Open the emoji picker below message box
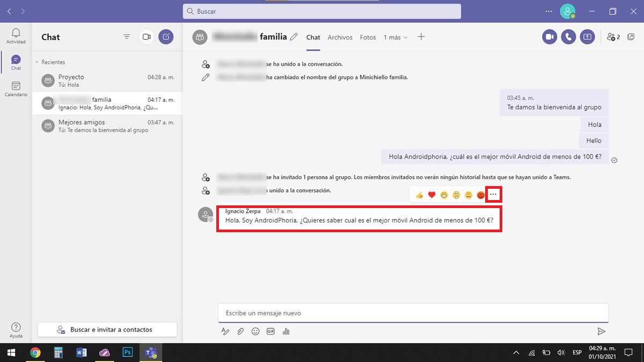The image size is (644, 362). (255, 331)
